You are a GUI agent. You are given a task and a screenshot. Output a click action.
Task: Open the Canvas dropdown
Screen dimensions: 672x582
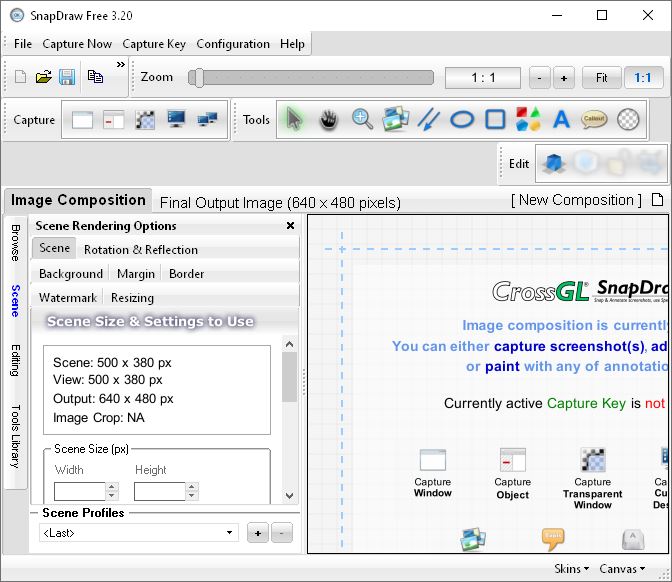point(622,569)
